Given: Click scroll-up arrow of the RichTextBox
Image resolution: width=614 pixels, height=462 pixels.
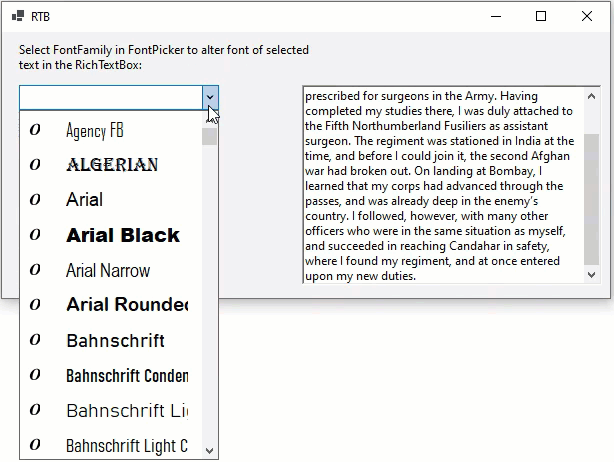Looking at the screenshot, I should click(591, 95).
